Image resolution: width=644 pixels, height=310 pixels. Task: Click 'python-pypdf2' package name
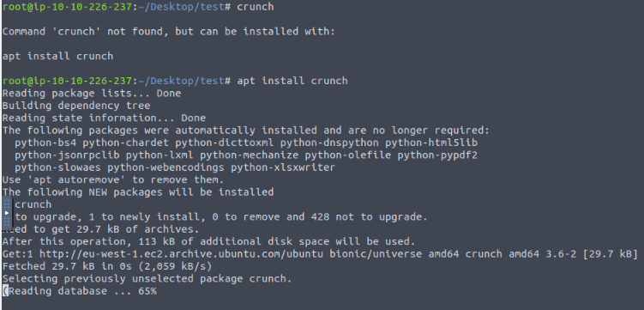pos(437,155)
